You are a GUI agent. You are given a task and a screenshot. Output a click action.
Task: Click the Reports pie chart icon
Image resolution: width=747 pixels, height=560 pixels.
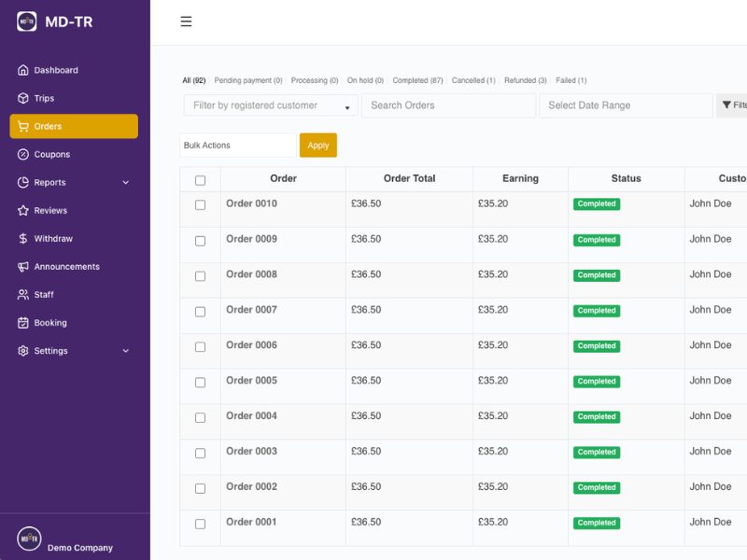(x=22, y=182)
